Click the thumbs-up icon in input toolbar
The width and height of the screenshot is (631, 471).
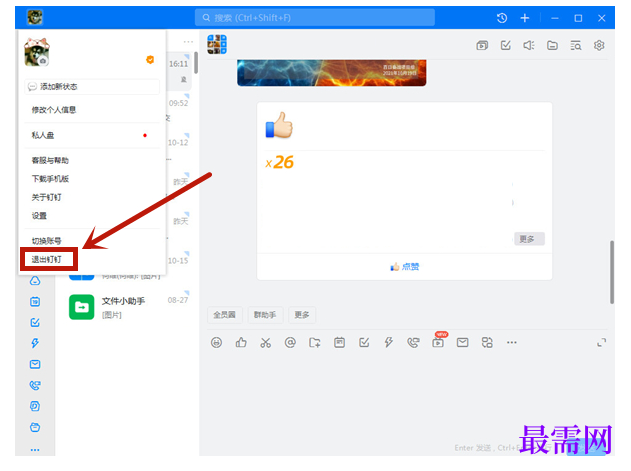(x=241, y=343)
